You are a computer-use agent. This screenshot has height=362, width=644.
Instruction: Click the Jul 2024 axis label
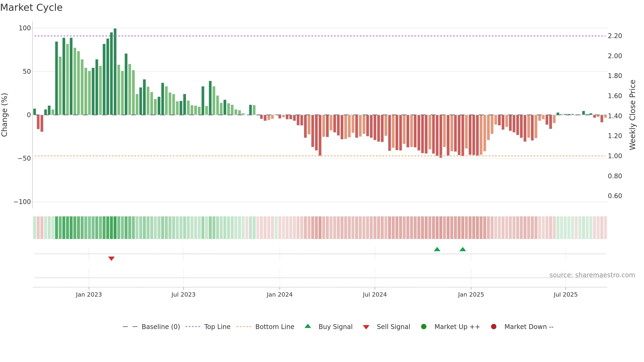375,294
